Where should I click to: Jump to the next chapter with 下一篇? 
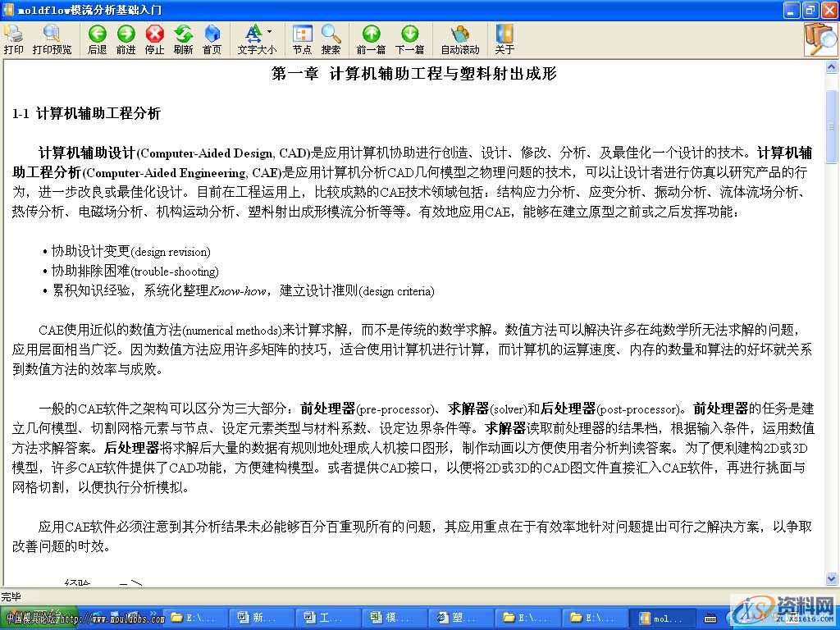[x=409, y=38]
